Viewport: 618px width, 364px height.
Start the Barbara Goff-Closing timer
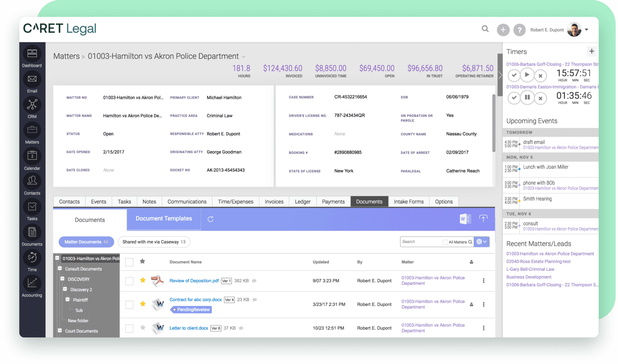click(x=527, y=75)
